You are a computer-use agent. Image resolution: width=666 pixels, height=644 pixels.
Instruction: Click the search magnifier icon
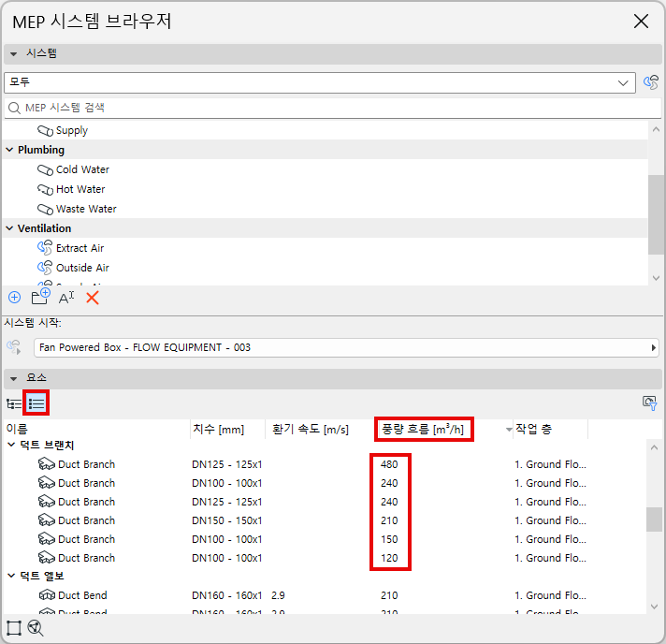[x=14, y=108]
